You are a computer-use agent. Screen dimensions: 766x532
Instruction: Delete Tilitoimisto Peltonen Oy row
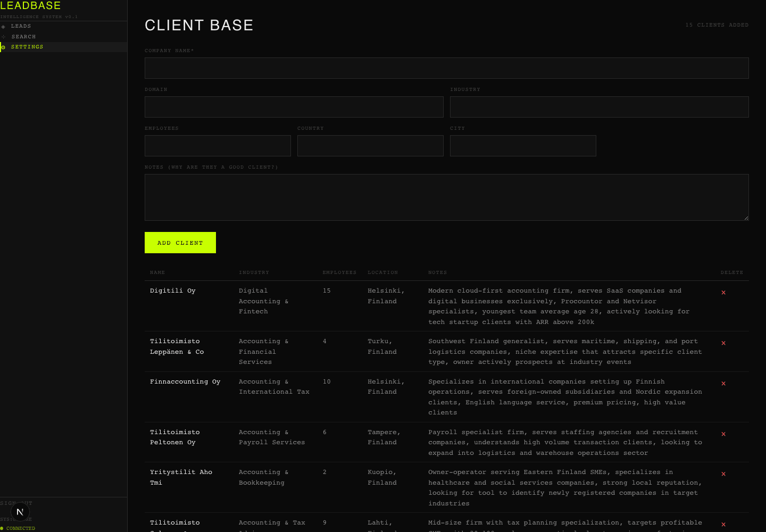pos(723,434)
